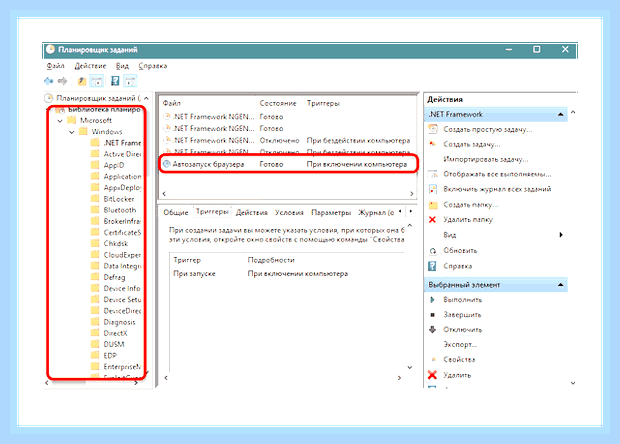Open the Справка menu in menu bar
Viewport: 620px width, 444px height.
click(x=153, y=66)
